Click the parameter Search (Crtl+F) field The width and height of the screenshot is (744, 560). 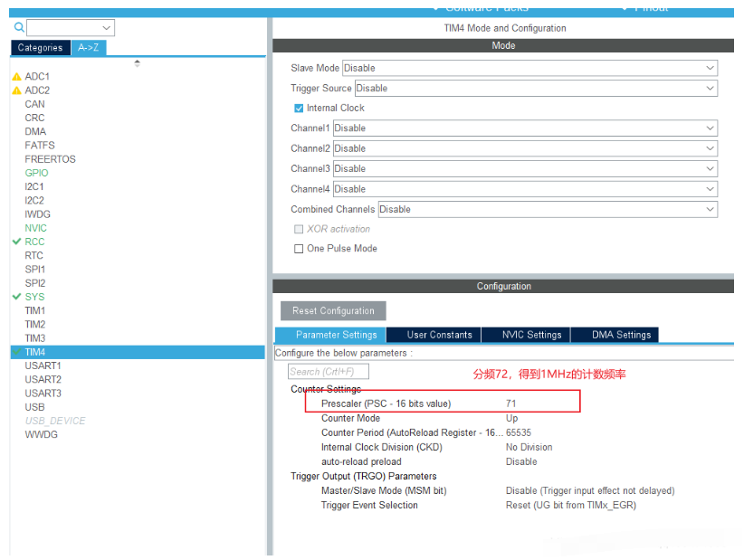coord(329,372)
